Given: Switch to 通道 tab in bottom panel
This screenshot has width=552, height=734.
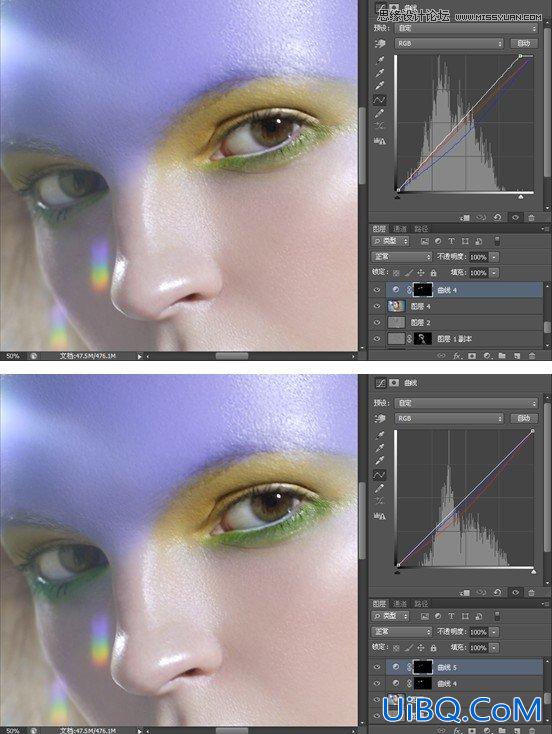Looking at the screenshot, I should coord(400,604).
